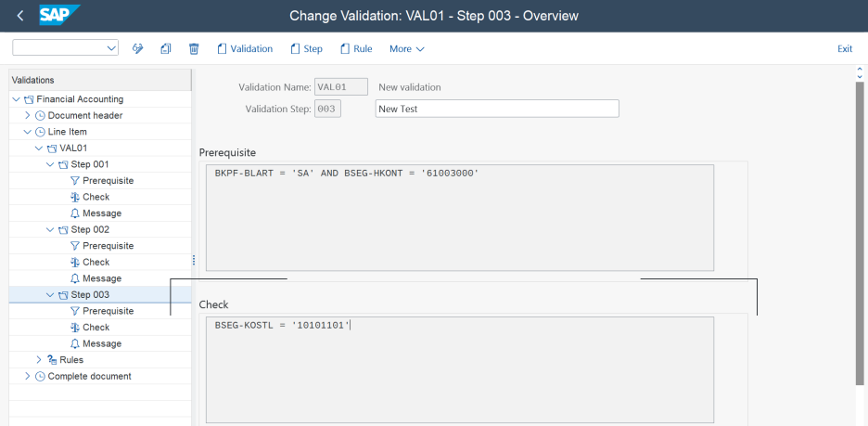This screenshot has width=868, height=426.
Task: Select Prerequisite under Step 003
Action: (108, 311)
